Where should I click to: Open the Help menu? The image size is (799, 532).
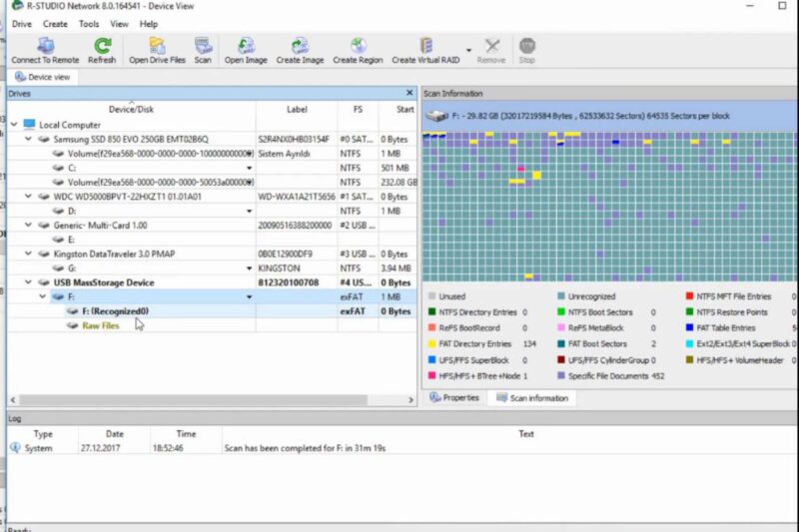point(149,24)
